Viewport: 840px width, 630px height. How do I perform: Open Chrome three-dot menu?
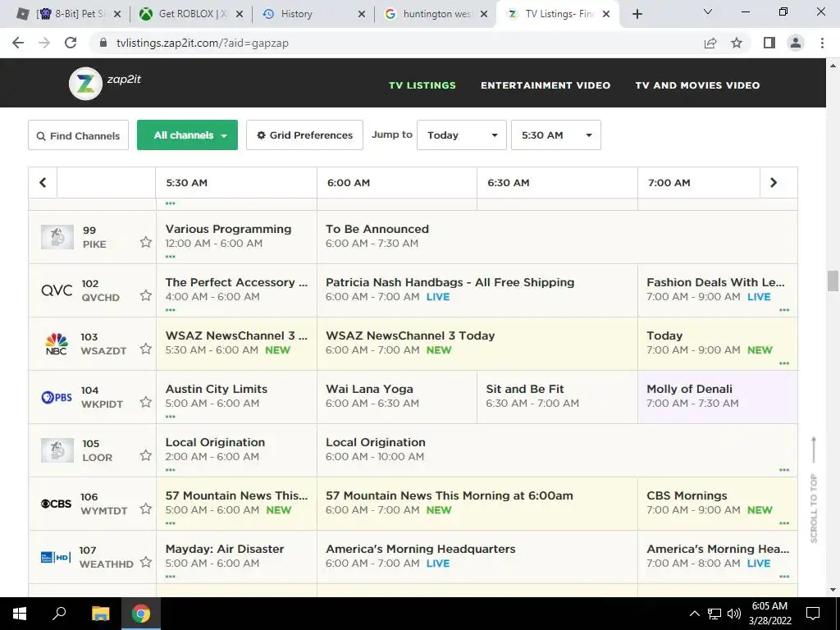click(822, 43)
